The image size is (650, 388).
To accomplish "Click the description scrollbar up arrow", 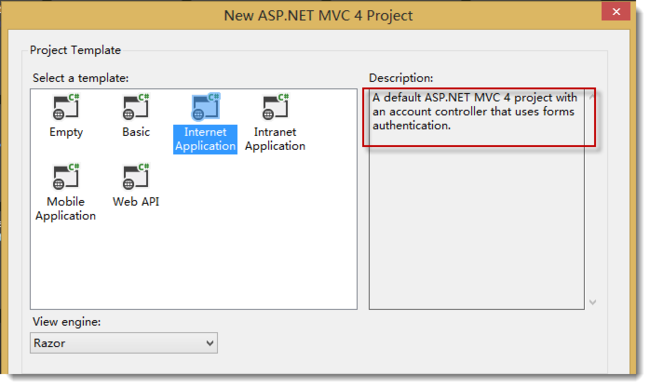I will (592, 96).
